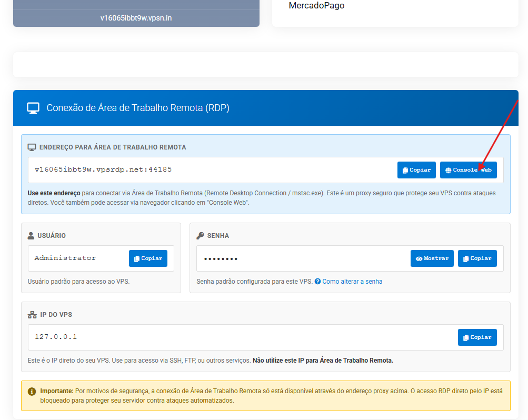Show the hidden password with Mostrar

(x=432, y=258)
